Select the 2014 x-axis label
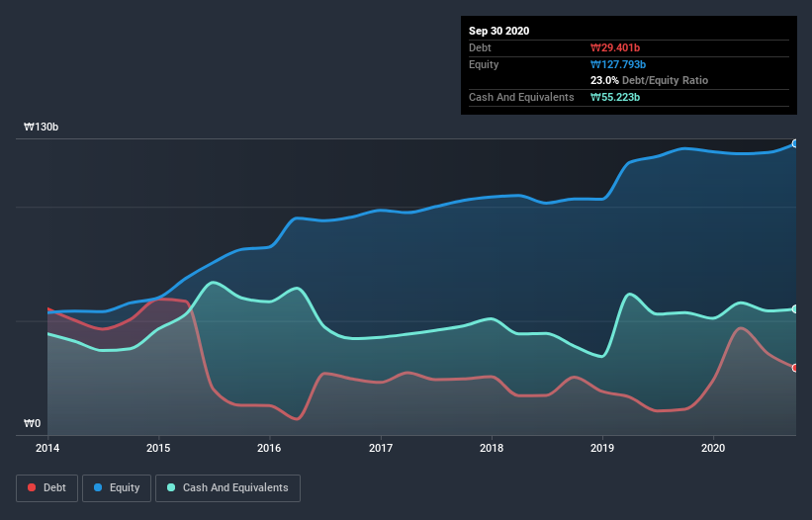This screenshot has width=812, height=520. (47, 448)
